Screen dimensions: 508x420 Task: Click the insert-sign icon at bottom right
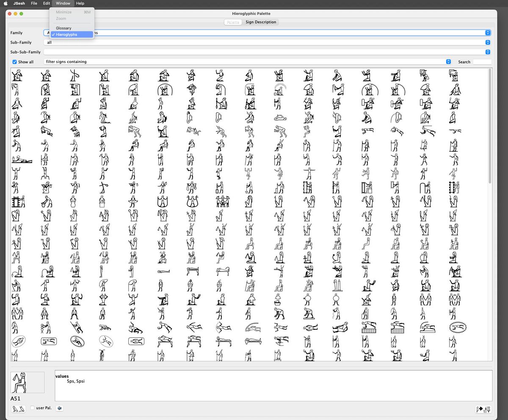pyautogui.click(x=483, y=409)
